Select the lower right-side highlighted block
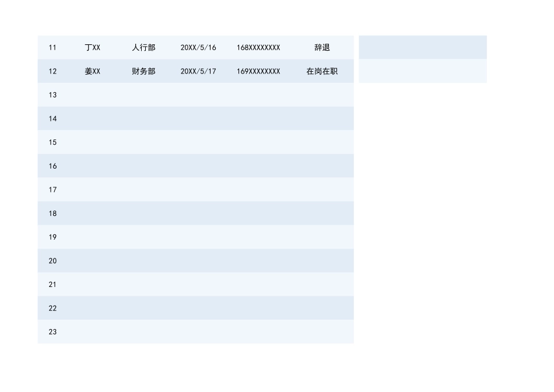 coord(423,71)
